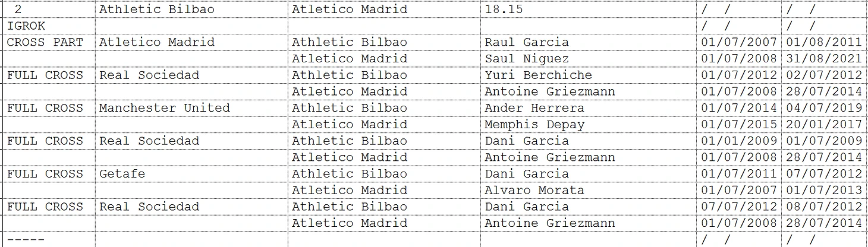Select the dashed separator row cell
Viewport: 868px width, 247px height.
click(x=49, y=240)
